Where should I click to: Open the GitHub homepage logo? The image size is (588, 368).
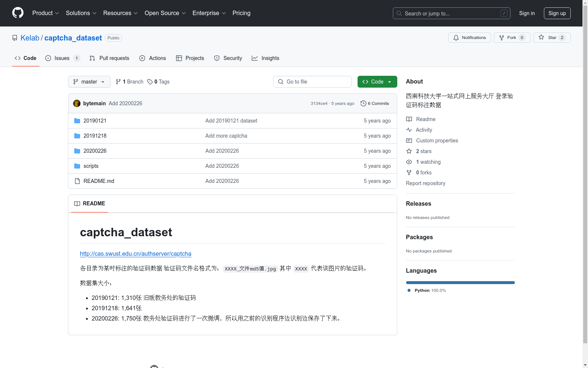click(18, 13)
